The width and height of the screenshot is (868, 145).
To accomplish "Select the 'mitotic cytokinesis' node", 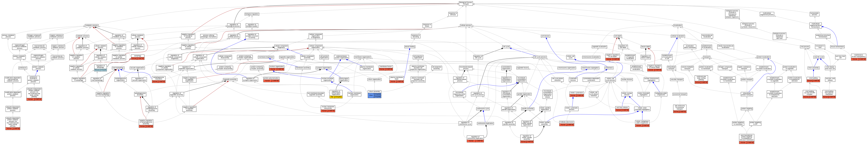I will (577, 94).
